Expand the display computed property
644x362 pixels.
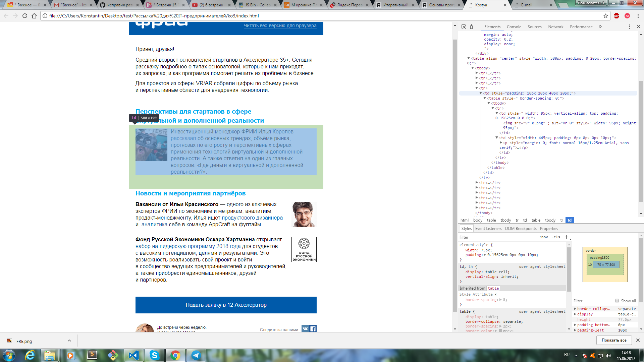coord(575,314)
